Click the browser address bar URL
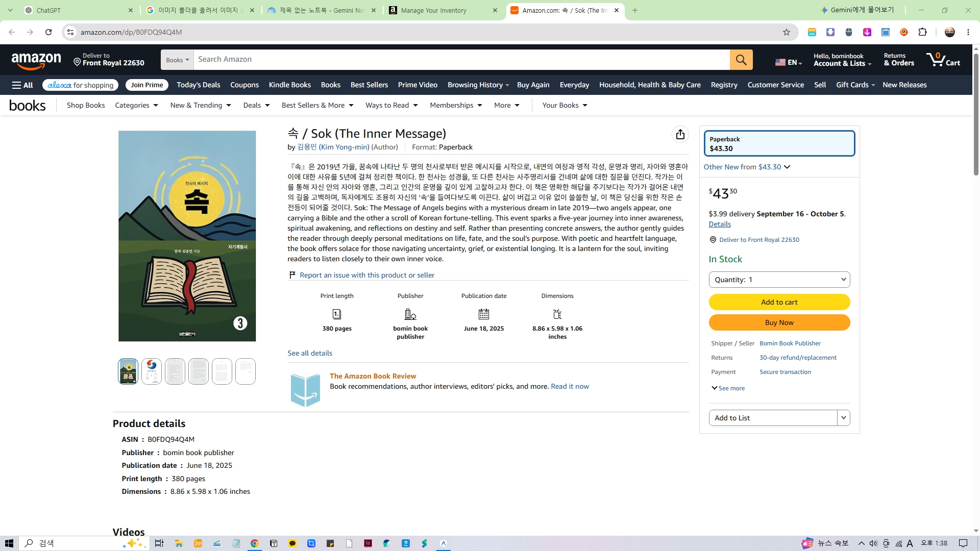This screenshot has width=980, height=551. coord(131,32)
